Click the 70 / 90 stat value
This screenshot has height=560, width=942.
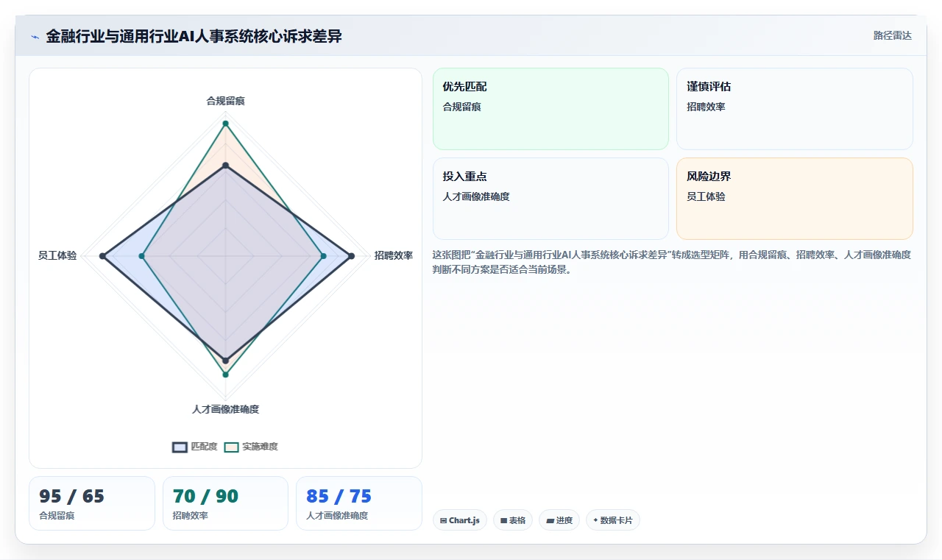tap(205, 497)
